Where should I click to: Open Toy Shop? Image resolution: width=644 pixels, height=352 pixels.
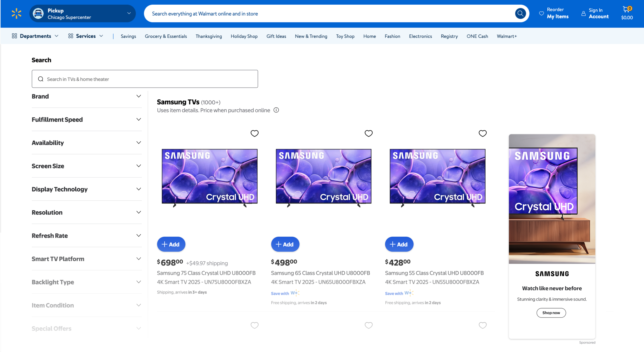click(345, 36)
